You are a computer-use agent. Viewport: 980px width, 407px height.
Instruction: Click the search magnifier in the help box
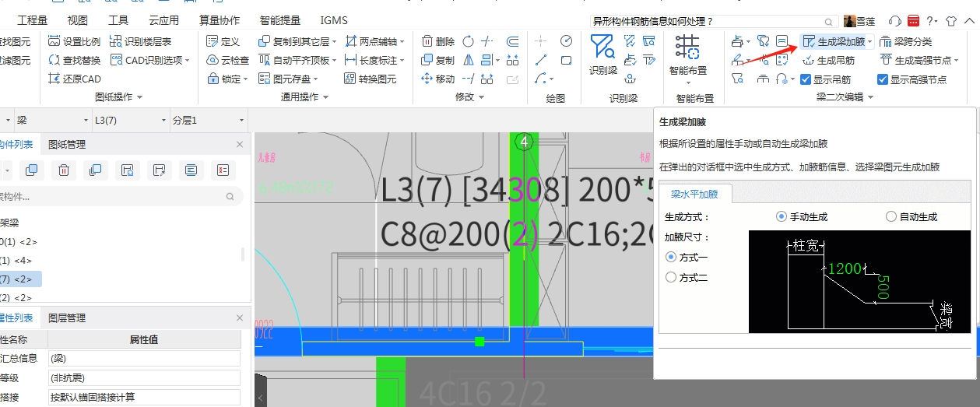click(x=828, y=21)
